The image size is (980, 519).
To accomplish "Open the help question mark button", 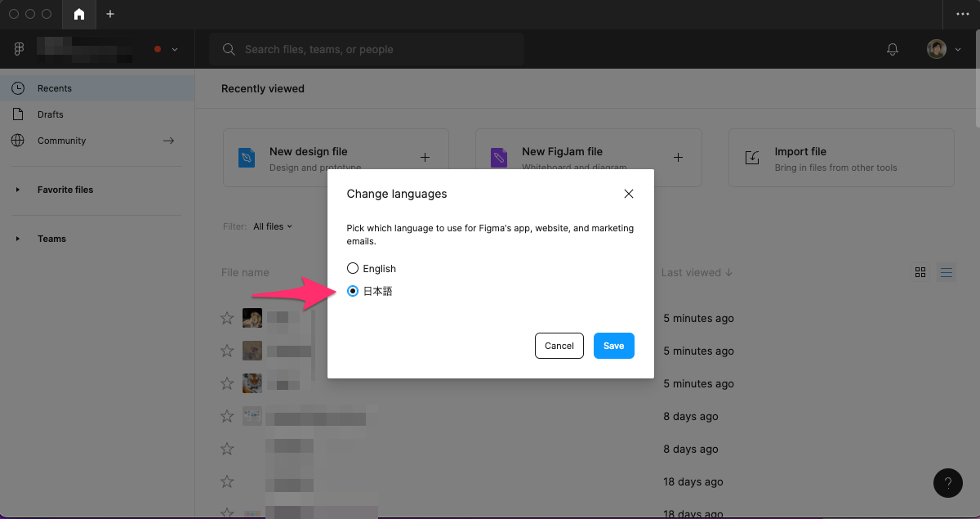I will point(947,482).
